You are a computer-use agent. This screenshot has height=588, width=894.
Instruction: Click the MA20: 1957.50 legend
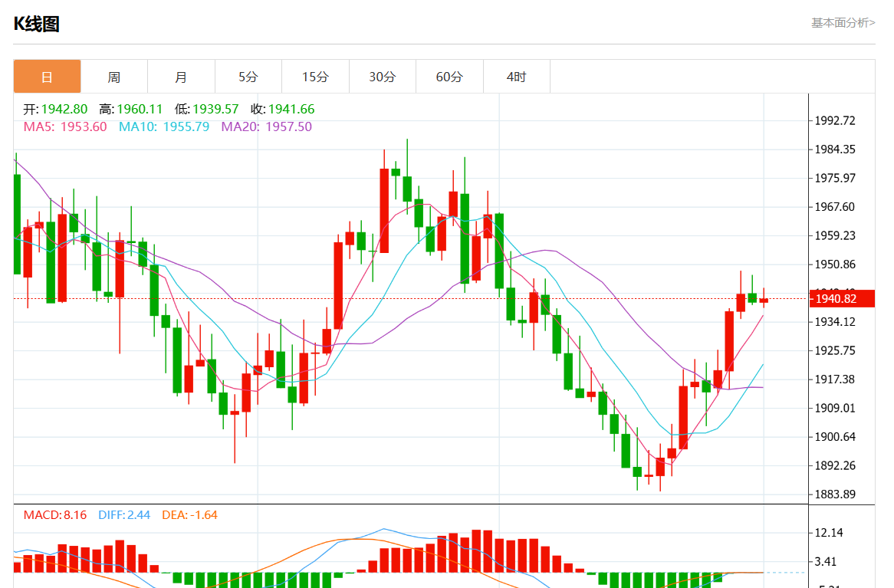tap(266, 126)
